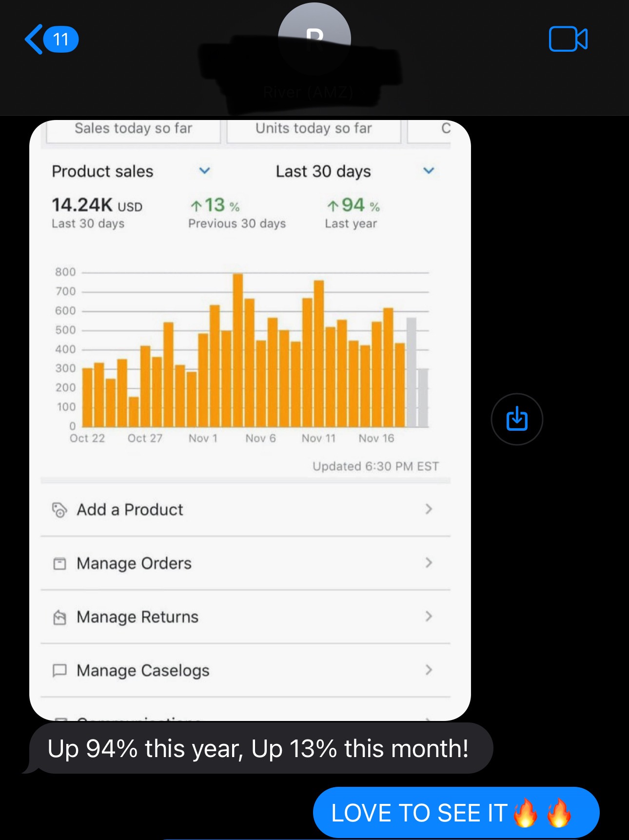Tap the Manage Returns icon

[59, 617]
